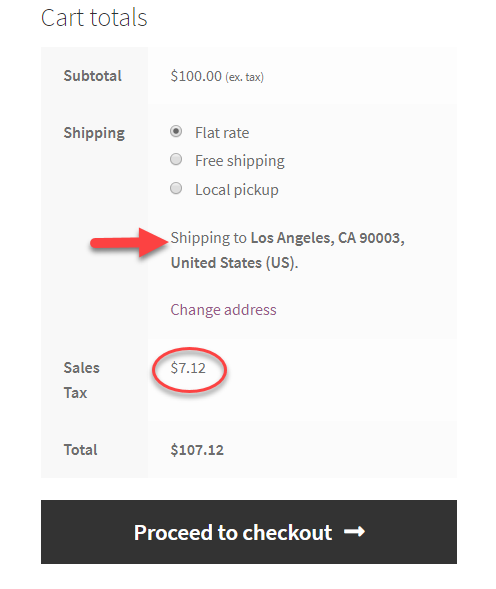Click the Total row label
The width and height of the screenshot is (496, 589).
pos(80,450)
